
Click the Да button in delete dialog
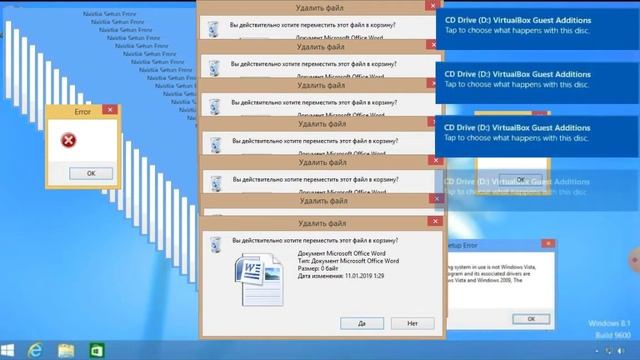[x=362, y=323]
